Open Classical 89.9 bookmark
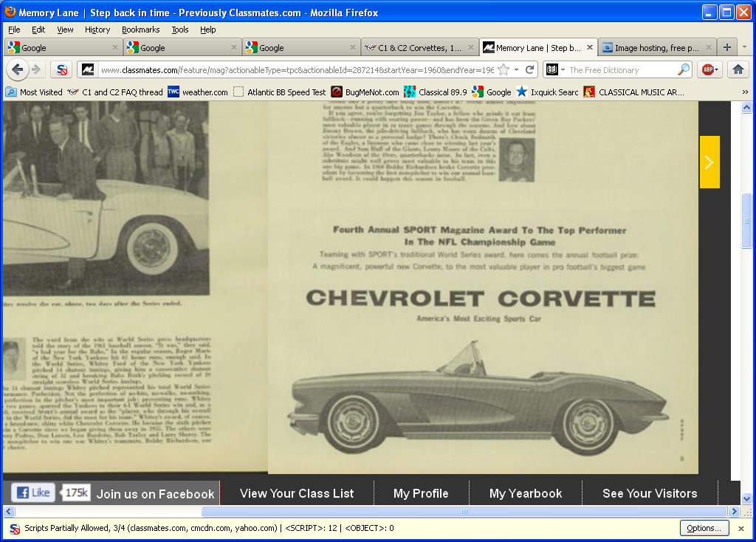The height and width of the screenshot is (542, 756). (436, 92)
